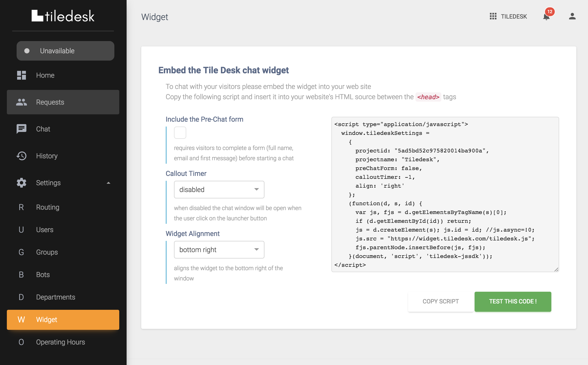Image resolution: width=588 pixels, height=365 pixels.
Task: Click the calloutTimer: -1 line
Action: (385, 177)
